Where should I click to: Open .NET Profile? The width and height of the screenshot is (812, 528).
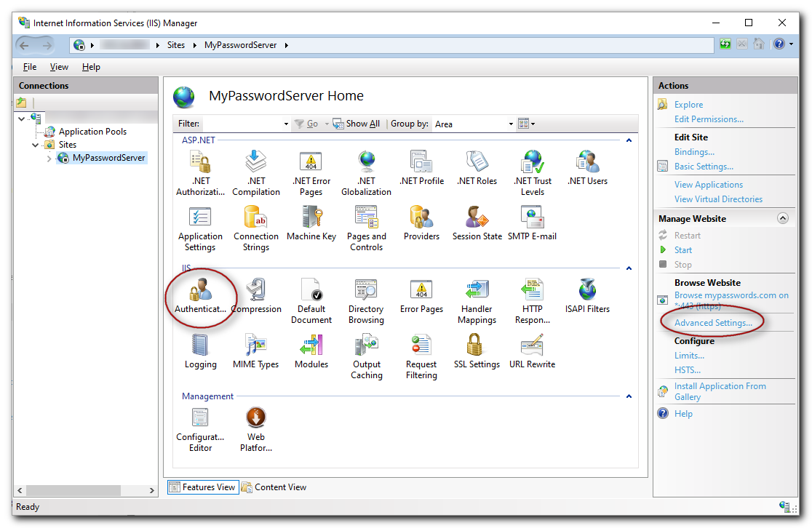point(421,168)
